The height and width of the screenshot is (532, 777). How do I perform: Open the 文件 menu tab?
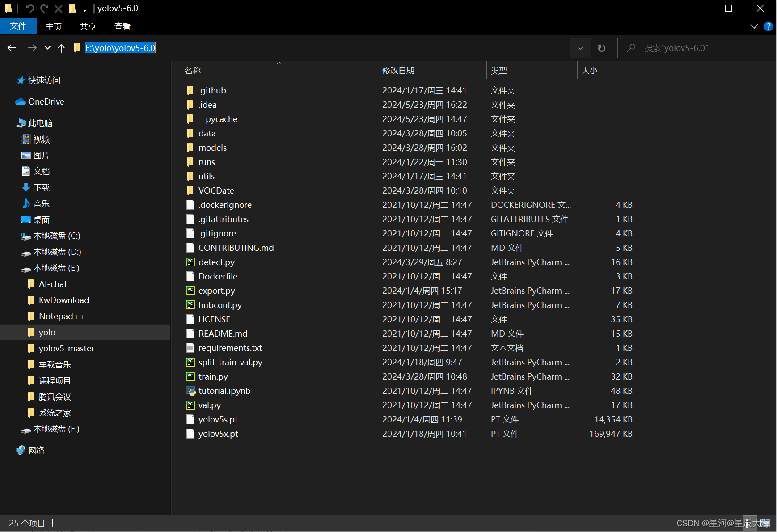(18, 26)
